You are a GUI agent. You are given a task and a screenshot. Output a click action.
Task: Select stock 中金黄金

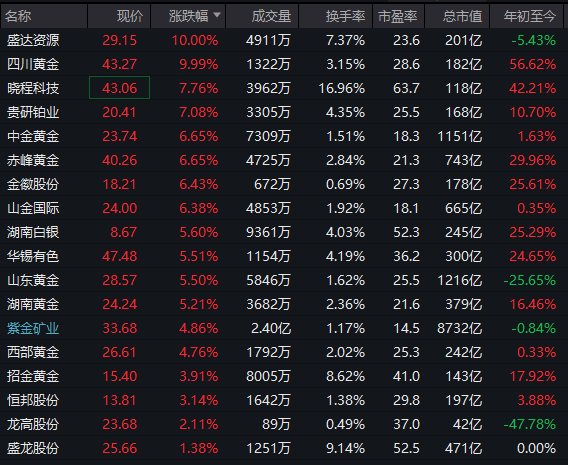tap(33, 136)
